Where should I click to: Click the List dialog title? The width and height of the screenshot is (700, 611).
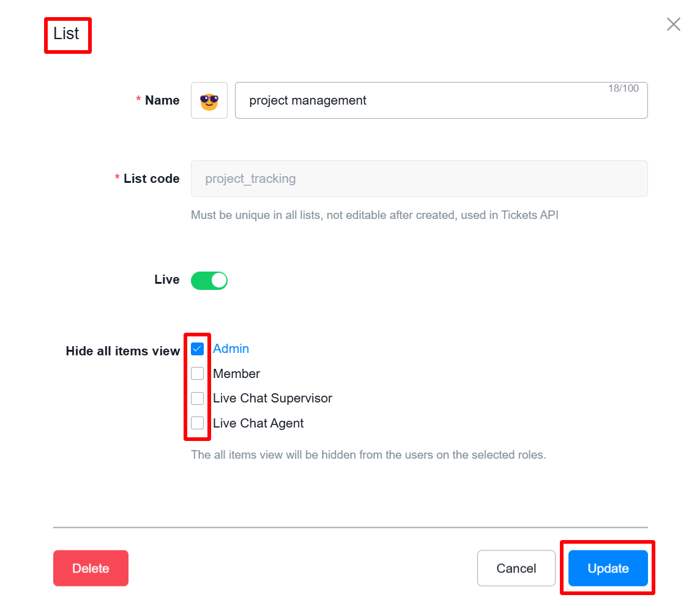click(x=66, y=34)
